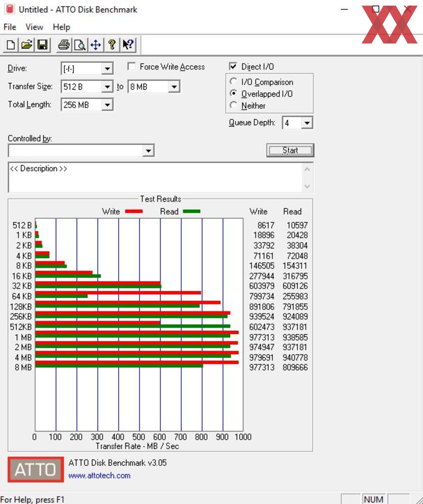
Task: Click the 512 B read value 10597
Action: (x=297, y=225)
